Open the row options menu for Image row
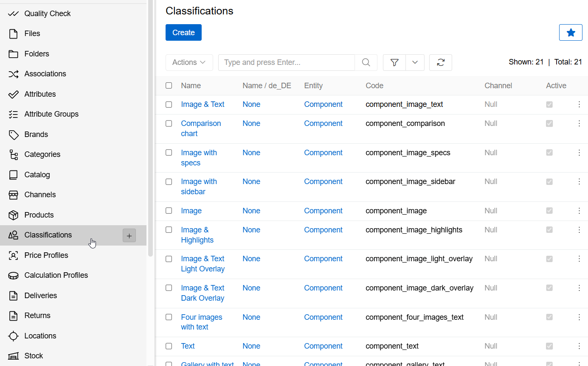 pos(580,211)
